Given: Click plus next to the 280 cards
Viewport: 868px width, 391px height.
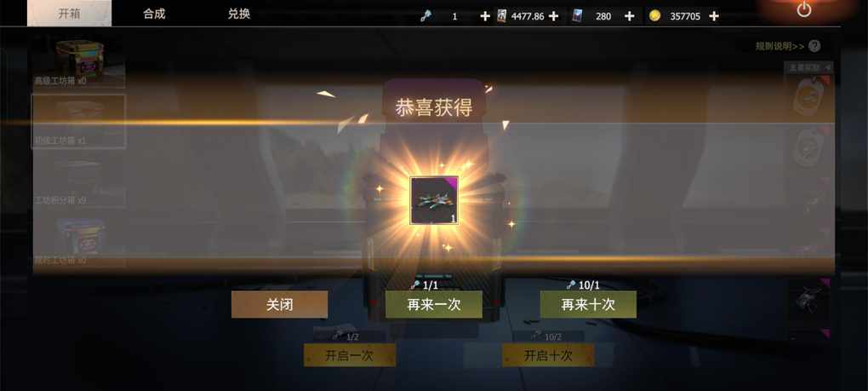Looking at the screenshot, I should point(629,16).
